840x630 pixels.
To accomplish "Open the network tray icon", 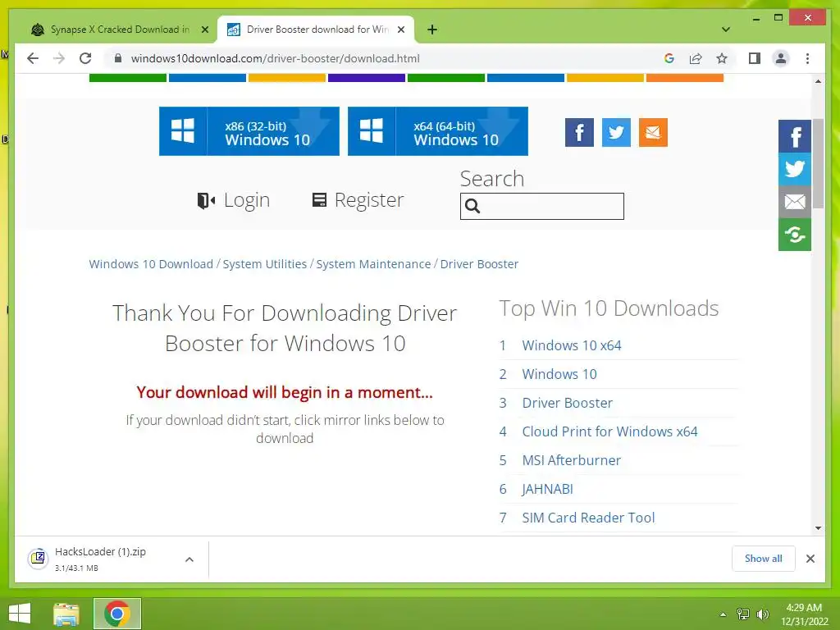I will [x=743, y=614].
